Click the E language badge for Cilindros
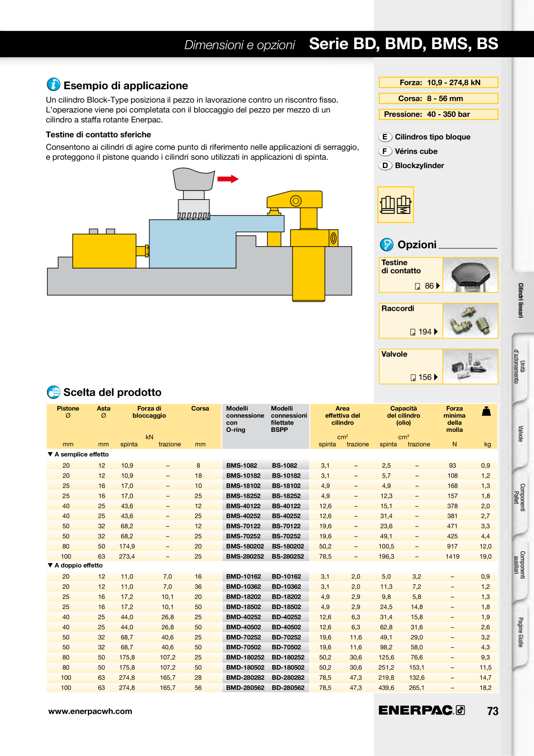534x756 pixels. (x=385, y=137)
